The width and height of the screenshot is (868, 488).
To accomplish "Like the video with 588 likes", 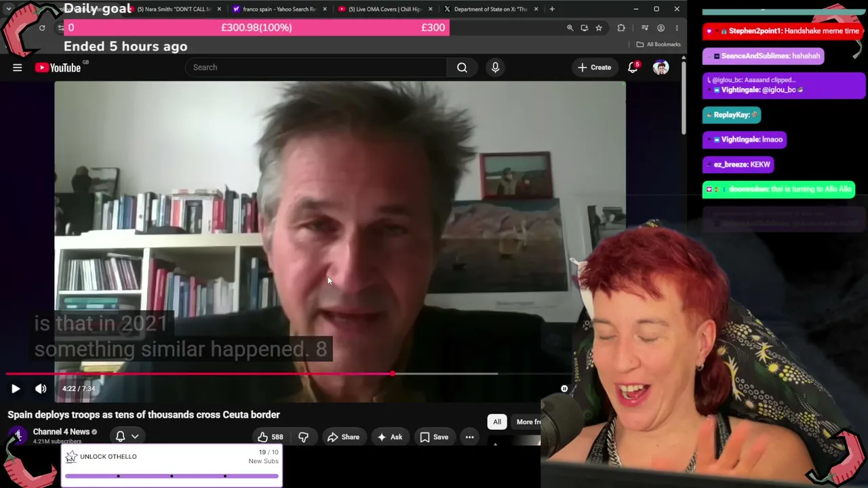I will click(x=269, y=437).
